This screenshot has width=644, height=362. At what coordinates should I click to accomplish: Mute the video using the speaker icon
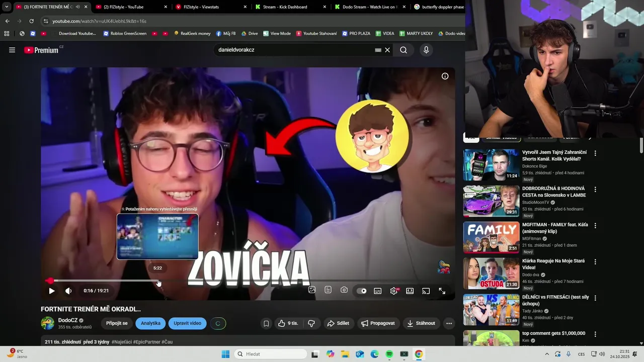tap(68, 291)
